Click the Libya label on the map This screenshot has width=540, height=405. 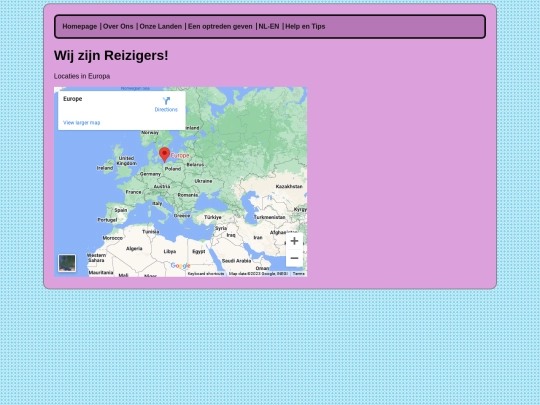pyautogui.click(x=170, y=251)
